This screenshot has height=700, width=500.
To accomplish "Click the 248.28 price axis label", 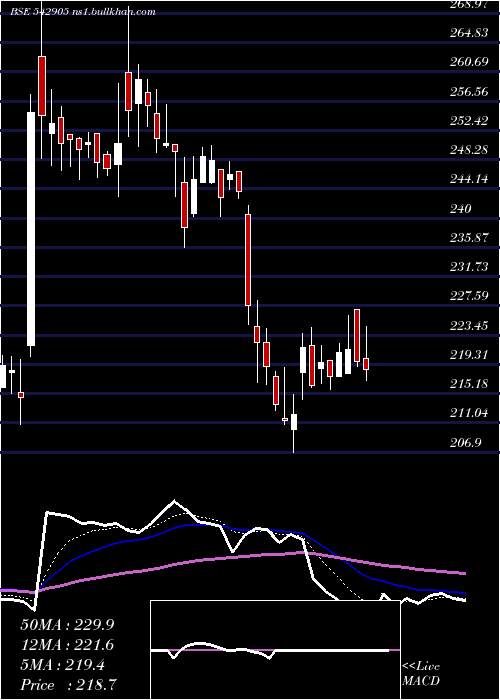I will pyautogui.click(x=468, y=150).
